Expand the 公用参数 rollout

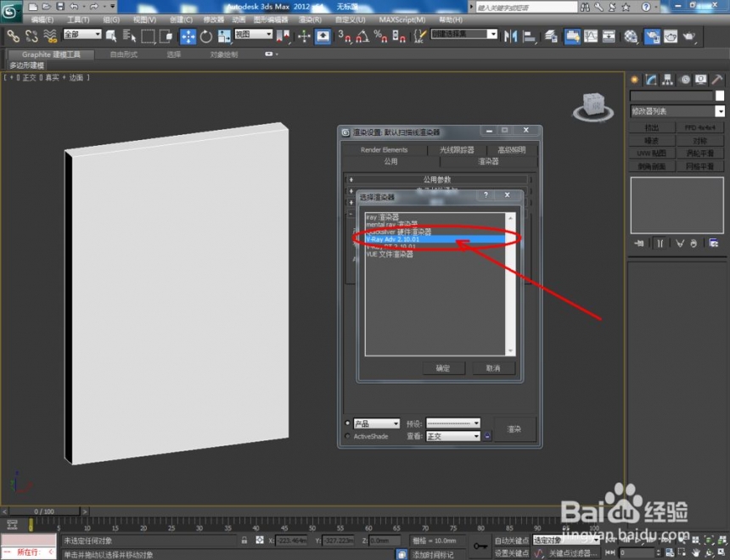[436, 179]
